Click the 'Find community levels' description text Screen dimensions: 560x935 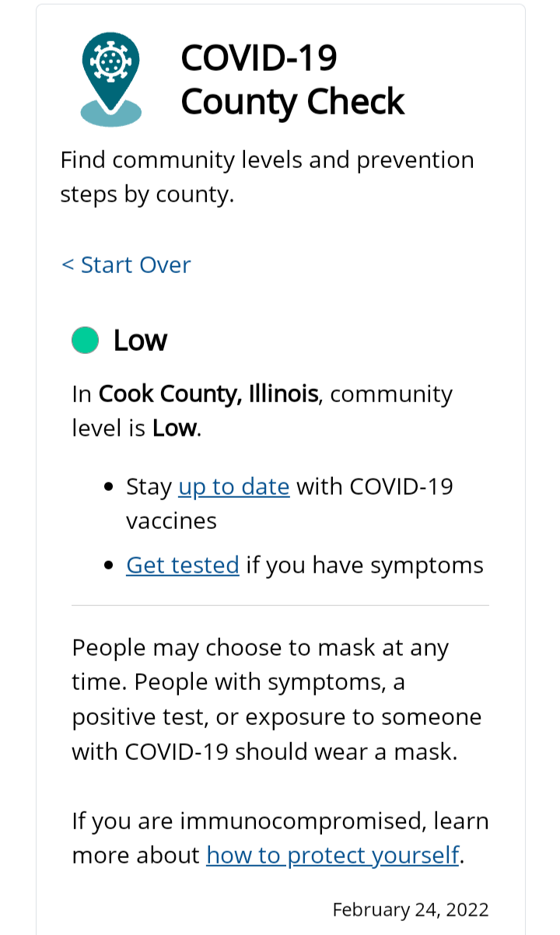[268, 177]
